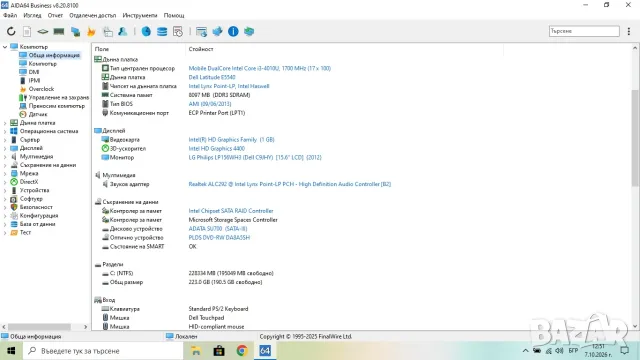Open the LG Philips monitor link
The width and height of the screenshot is (640, 360).
coord(255,158)
